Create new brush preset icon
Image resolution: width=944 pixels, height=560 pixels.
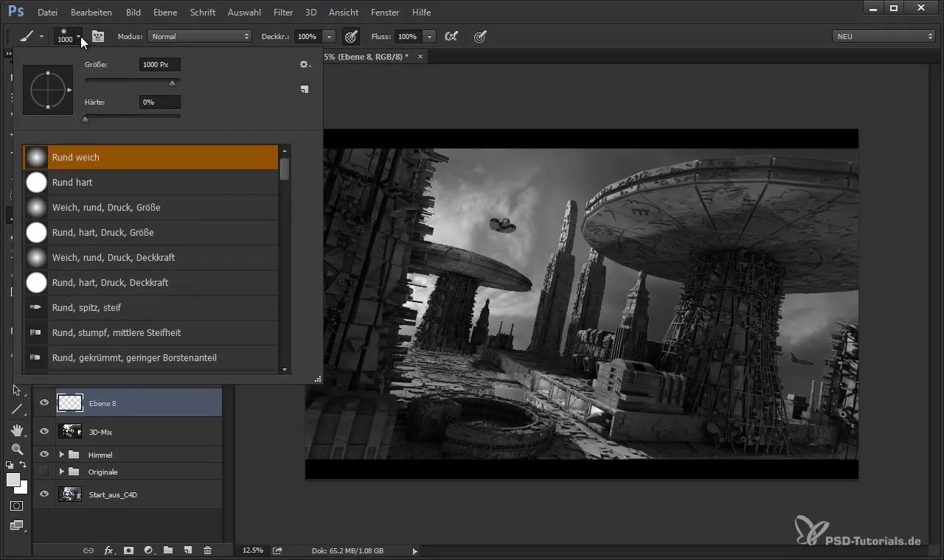click(305, 89)
